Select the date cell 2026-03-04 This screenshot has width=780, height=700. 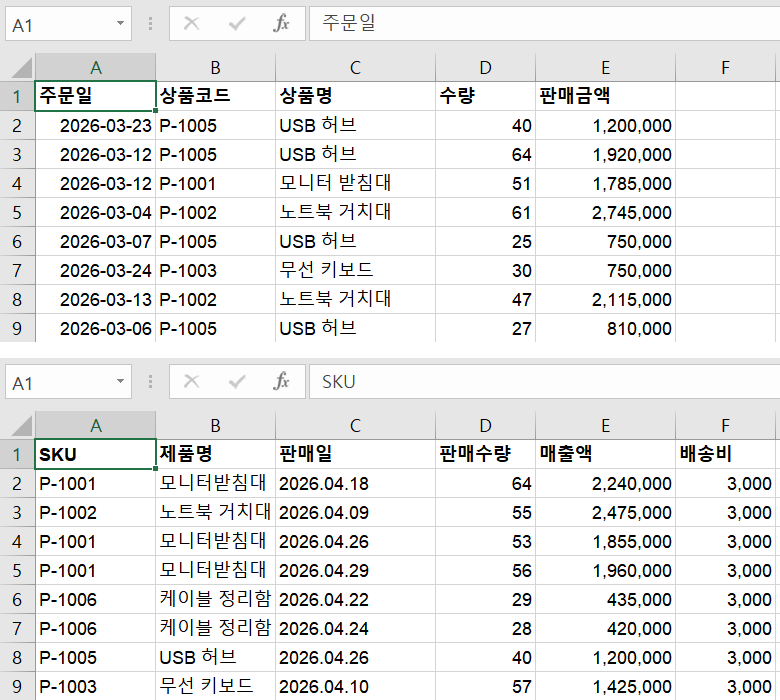click(96, 212)
